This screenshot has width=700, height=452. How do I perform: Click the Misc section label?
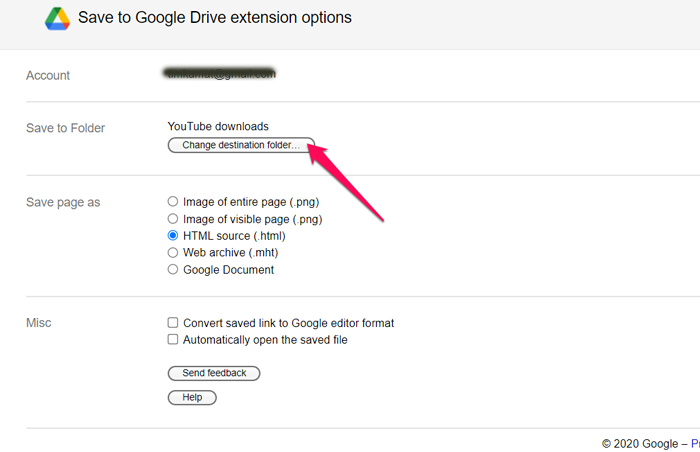click(38, 323)
